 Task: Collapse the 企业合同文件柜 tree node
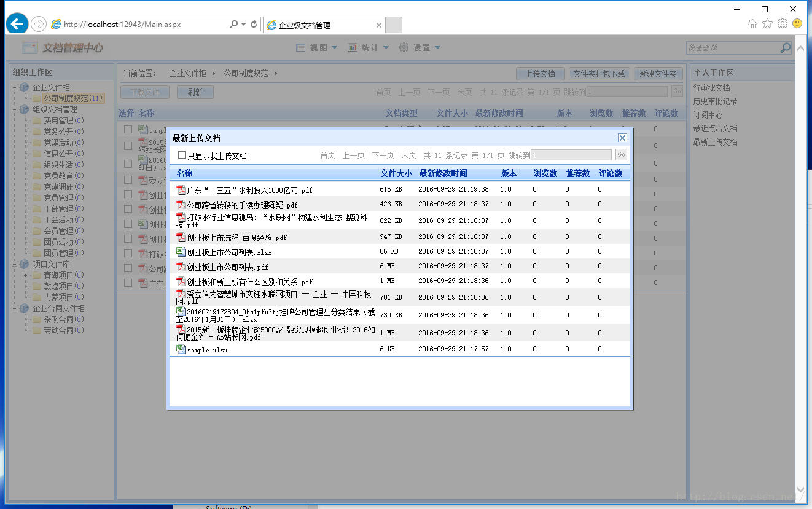click(x=14, y=308)
